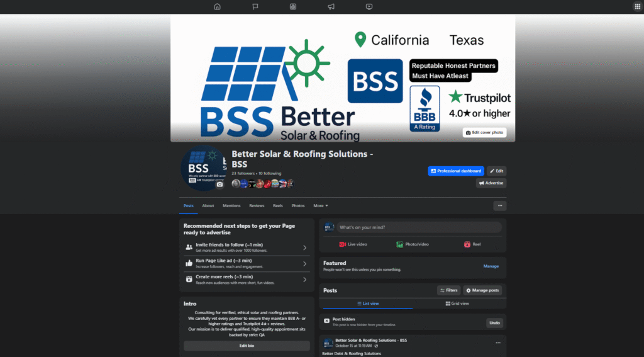644x357 pixels.
Task: Open the video icon in top navigation
Action: pyautogui.click(x=369, y=7)
